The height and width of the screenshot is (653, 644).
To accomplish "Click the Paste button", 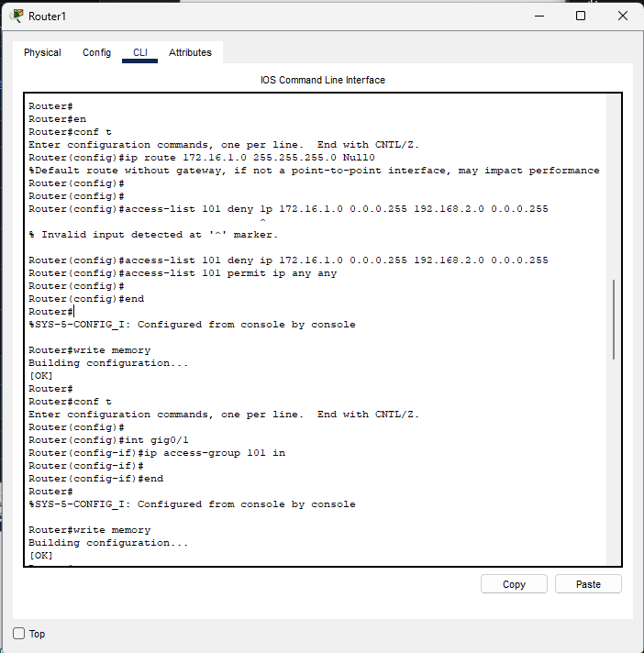I will pos(588,584).
